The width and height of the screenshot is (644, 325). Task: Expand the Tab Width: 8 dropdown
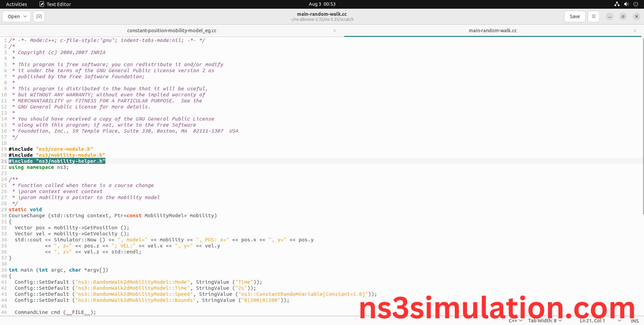545,321
